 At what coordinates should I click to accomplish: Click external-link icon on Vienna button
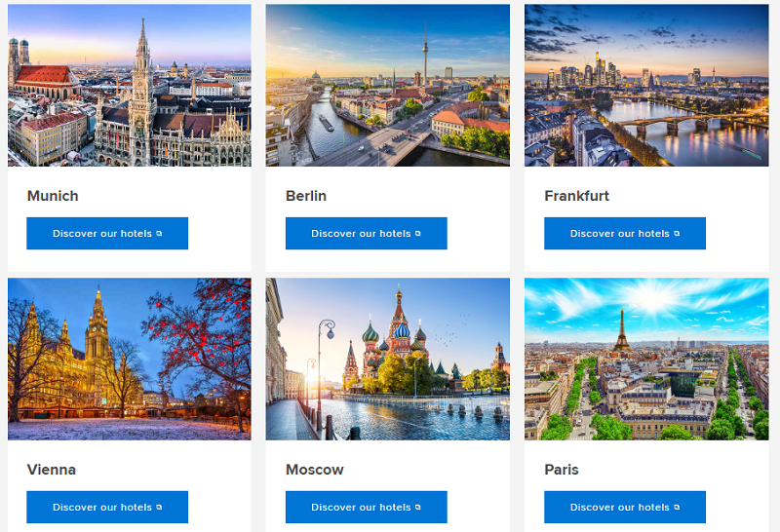tap(159, 507)
